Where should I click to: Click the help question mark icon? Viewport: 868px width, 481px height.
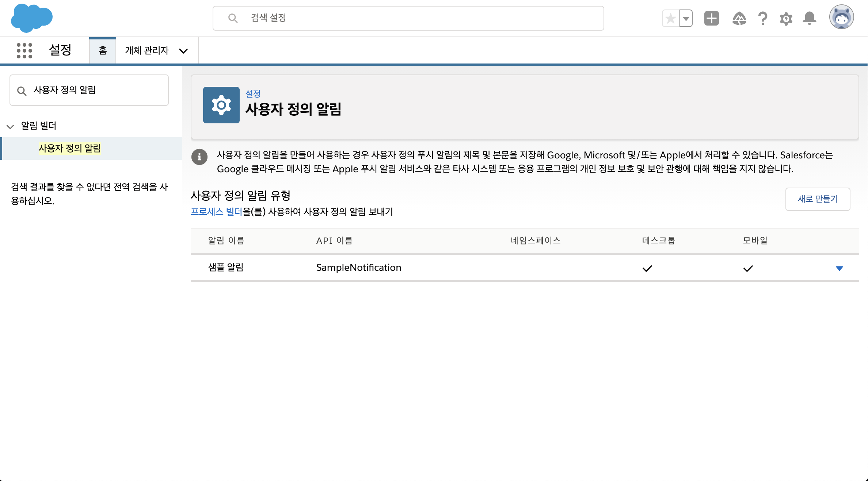coord(762,18)
